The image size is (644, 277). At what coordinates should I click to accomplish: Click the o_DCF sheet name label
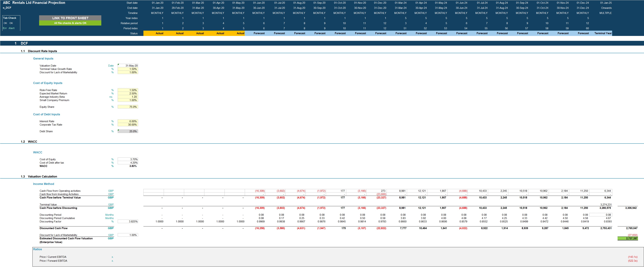pyautogui.click(x=7, y=8)
